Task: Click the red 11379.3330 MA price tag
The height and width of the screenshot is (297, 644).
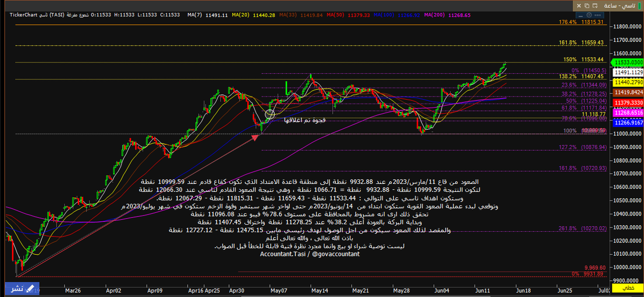Action: click(x=629, y=102)
